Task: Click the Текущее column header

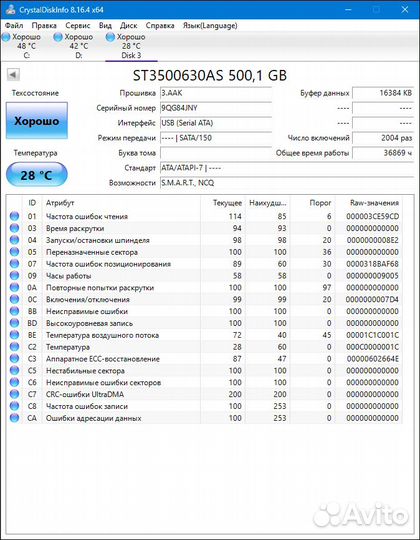Action: pyautogui.click(x=223, y=203)
